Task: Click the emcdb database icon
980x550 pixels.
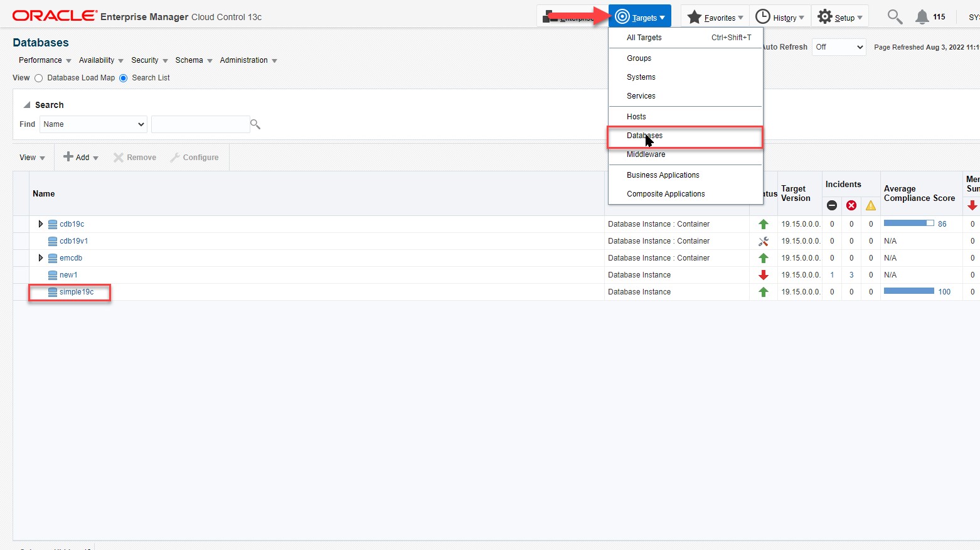Action: point(53,258)
